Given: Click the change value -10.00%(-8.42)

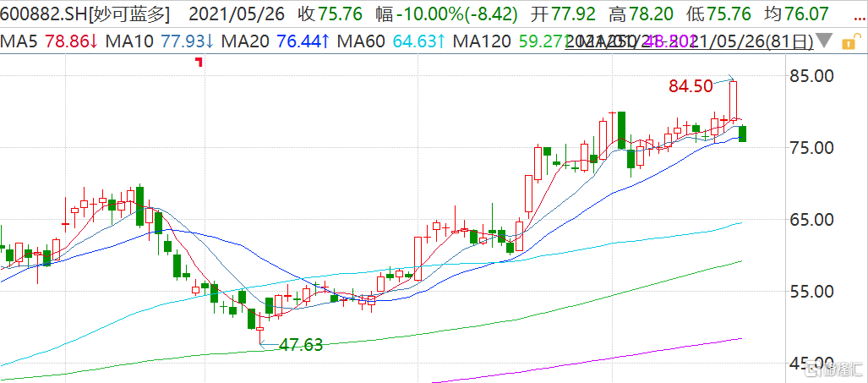Looking at the screenshot, I should click(456, 14).
